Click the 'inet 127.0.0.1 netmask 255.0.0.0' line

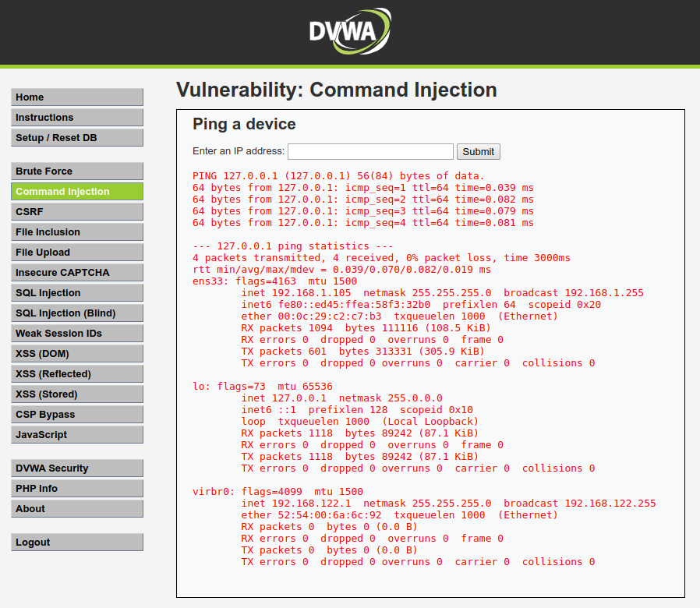[342, 398]
